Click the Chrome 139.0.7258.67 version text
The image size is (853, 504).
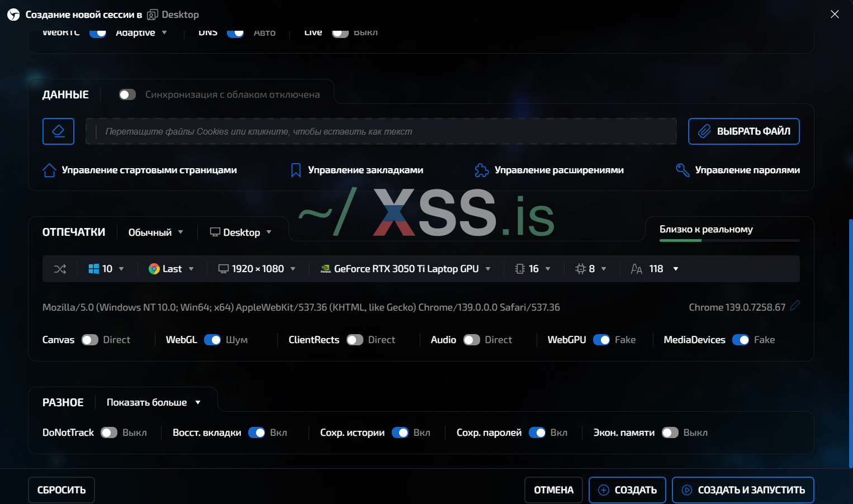click(737, 307)
